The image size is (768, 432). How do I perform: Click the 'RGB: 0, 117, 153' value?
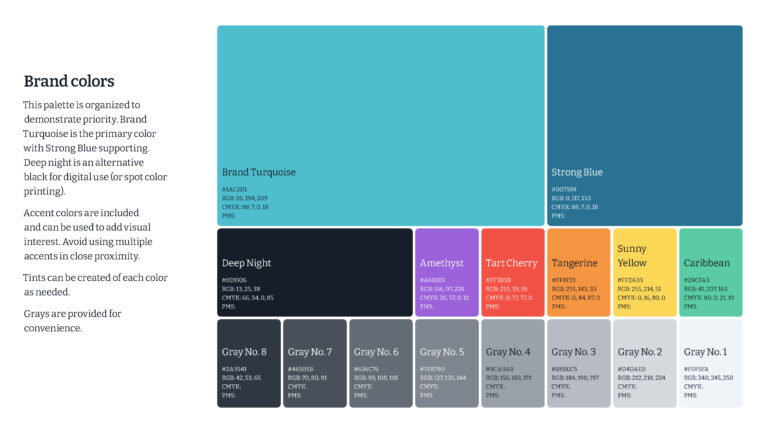pyautogui.click(x=571, y=198)
